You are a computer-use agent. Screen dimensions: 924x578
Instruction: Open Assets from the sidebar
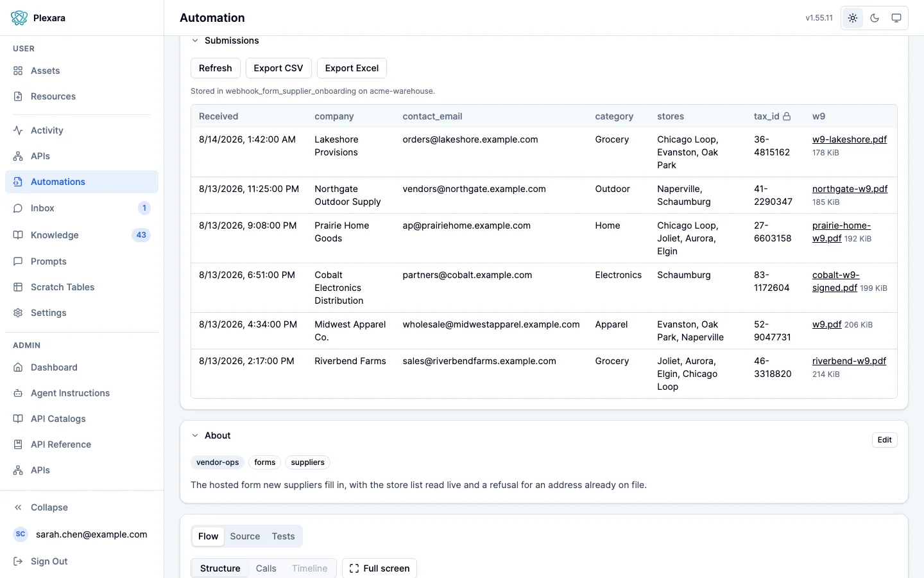(81, 71)
